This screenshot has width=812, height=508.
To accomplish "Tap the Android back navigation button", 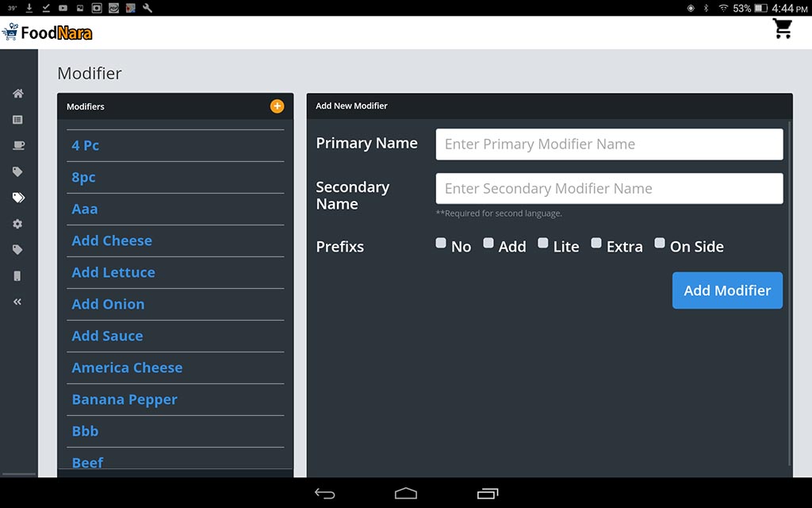I will (325, 493).
